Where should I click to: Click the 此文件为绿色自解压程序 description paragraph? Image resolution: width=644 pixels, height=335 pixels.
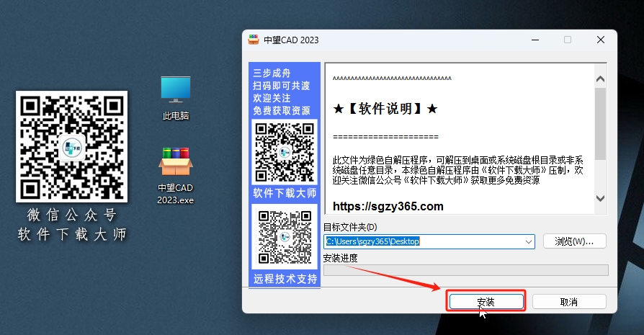pos(458,170)
